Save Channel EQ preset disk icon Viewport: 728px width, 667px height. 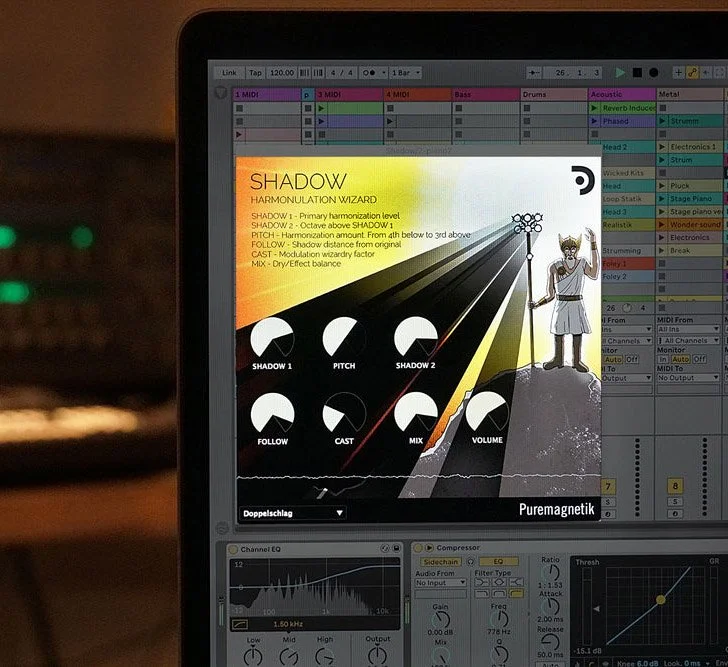pyautogui.click(x=396, y=548)
